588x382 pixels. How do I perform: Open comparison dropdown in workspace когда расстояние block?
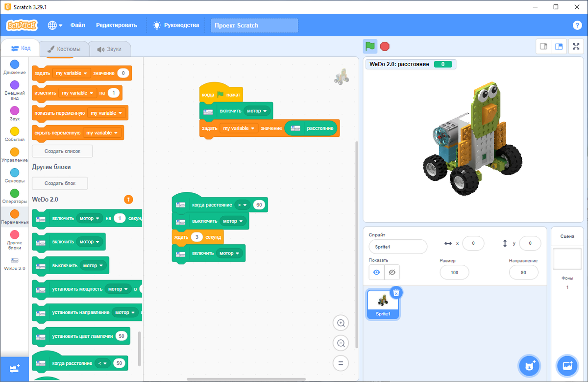243,204
